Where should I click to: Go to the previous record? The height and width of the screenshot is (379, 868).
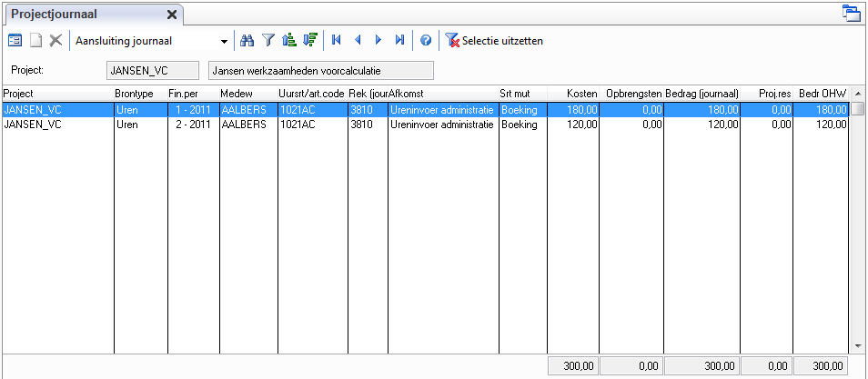coord(357,40)
